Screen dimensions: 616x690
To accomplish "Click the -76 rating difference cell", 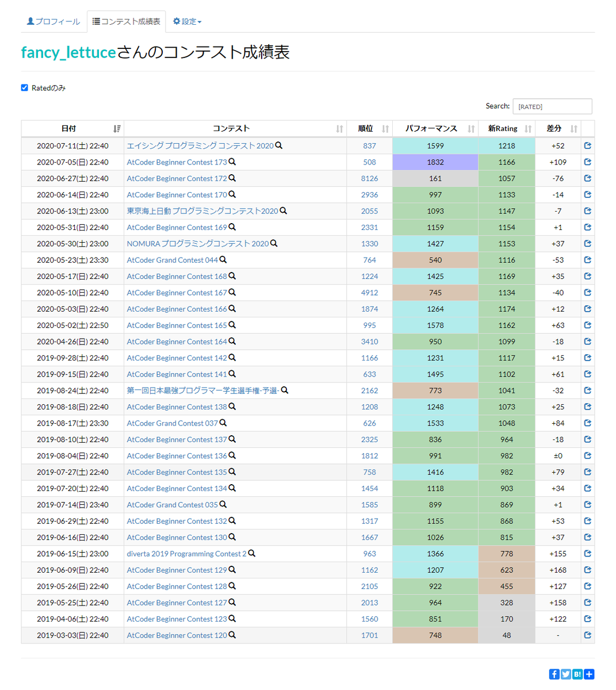I will pyautogui.click(x=558, y=178).
